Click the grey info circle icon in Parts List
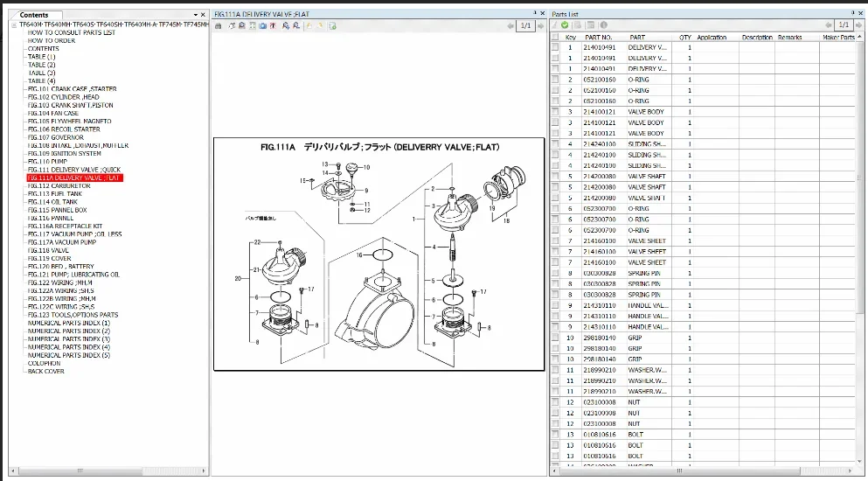The image size is (868, 481). point(603,25)
